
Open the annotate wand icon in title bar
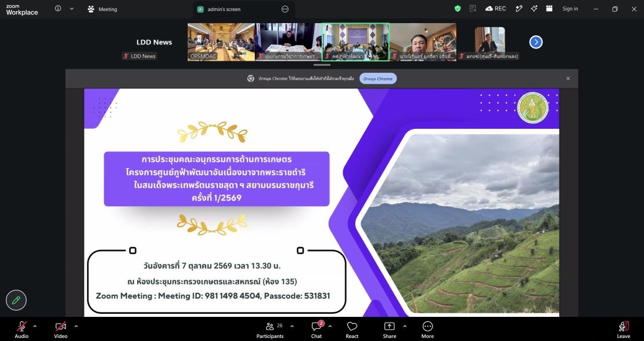[x=519, y=9]
